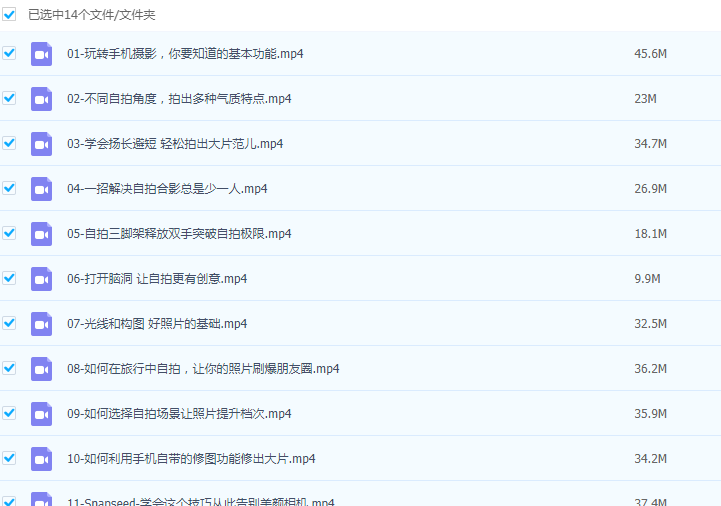Click the video icon for file 01-玩转手机摄影
Image resolution: width=721 pixels, height=506 pixels.
[x=41, y=54]
